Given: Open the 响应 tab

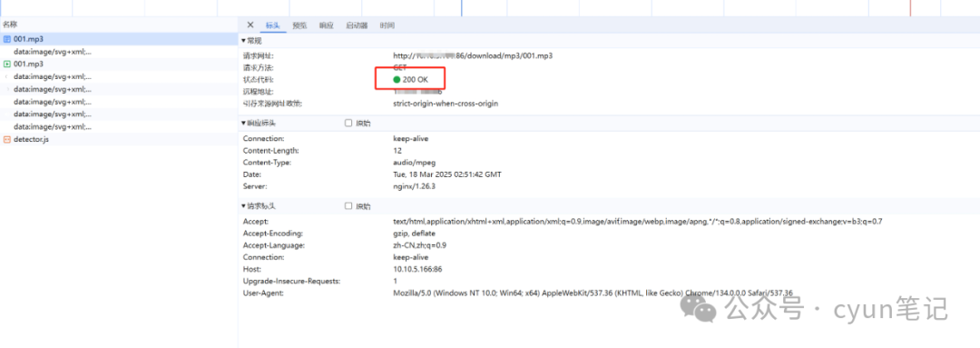Looking at the screenshot, I should [327, 25].
